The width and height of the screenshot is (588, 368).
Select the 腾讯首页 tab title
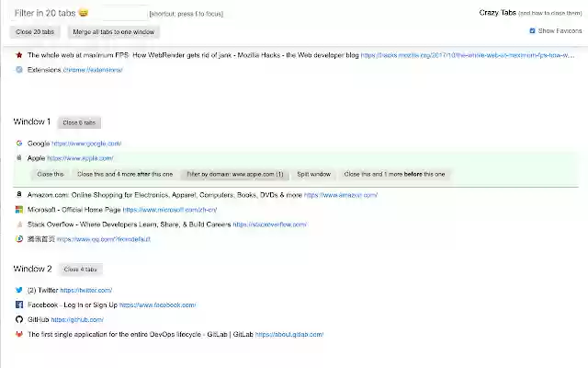[41, 239]
